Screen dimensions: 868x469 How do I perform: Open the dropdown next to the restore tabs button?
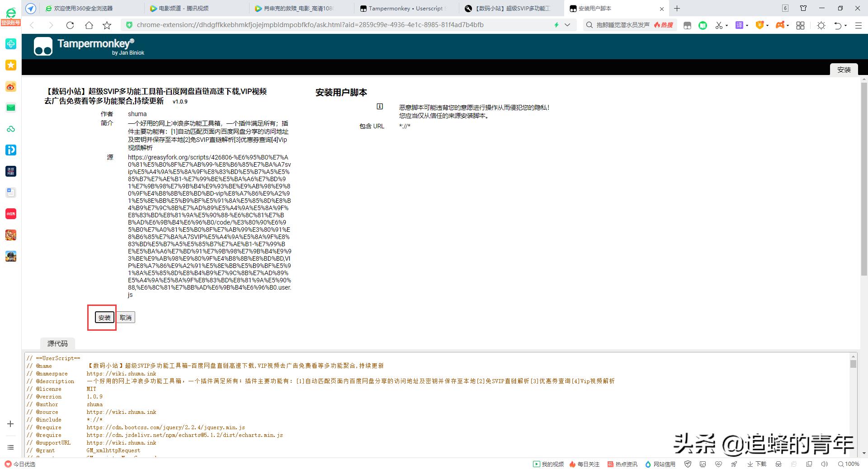[x=845, y=25]
